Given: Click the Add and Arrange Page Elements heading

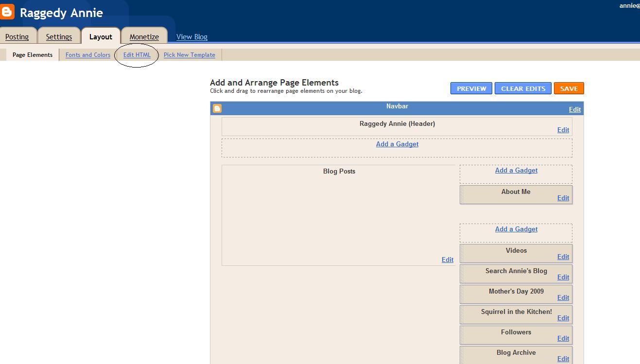Looking at the screenshot, I should pos(274,83).
